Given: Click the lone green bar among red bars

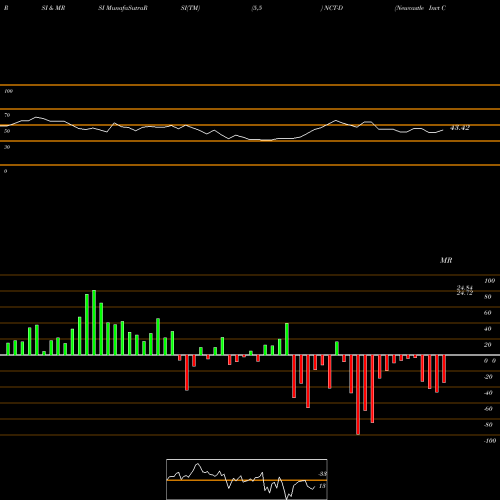Looking at the screenshot, I should (337, 348).
